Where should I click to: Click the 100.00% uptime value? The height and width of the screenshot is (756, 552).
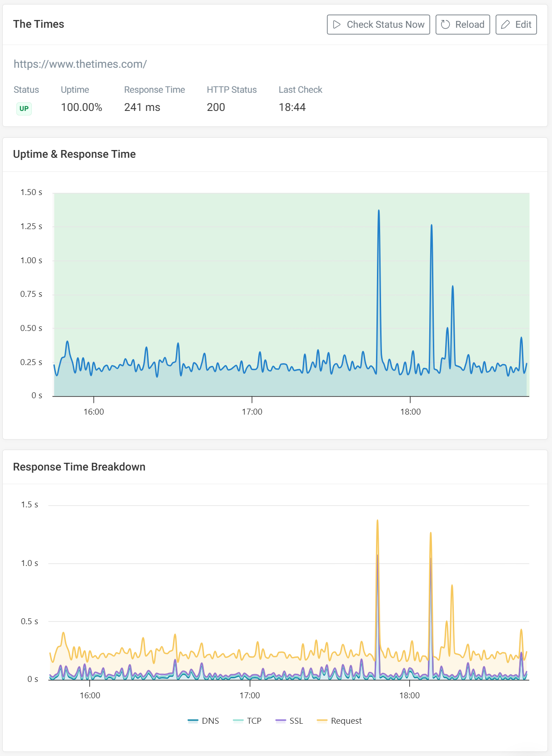(x=81, y=107)
